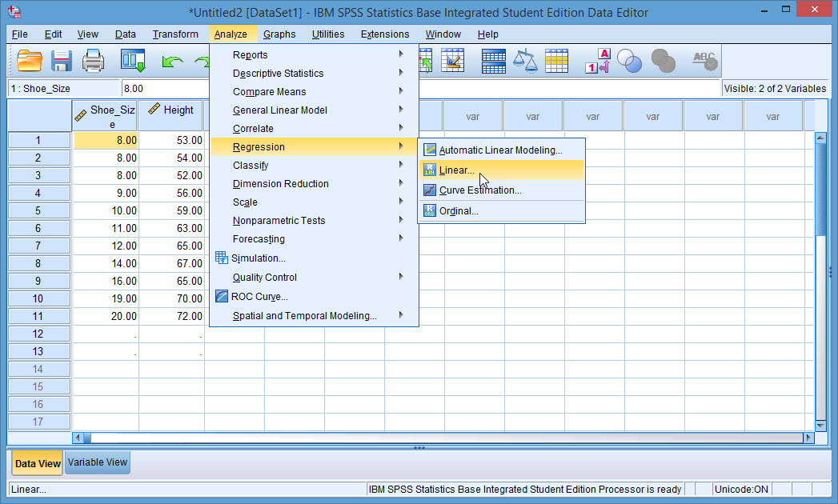838x504 pixels.
Task: Print using the printer icon
Action: 93,61
